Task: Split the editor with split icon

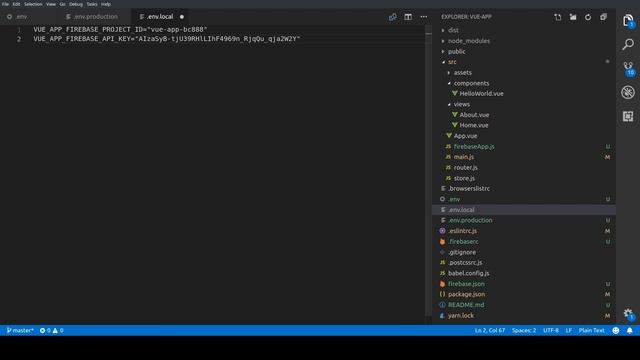Action: [x=408, y=17]
